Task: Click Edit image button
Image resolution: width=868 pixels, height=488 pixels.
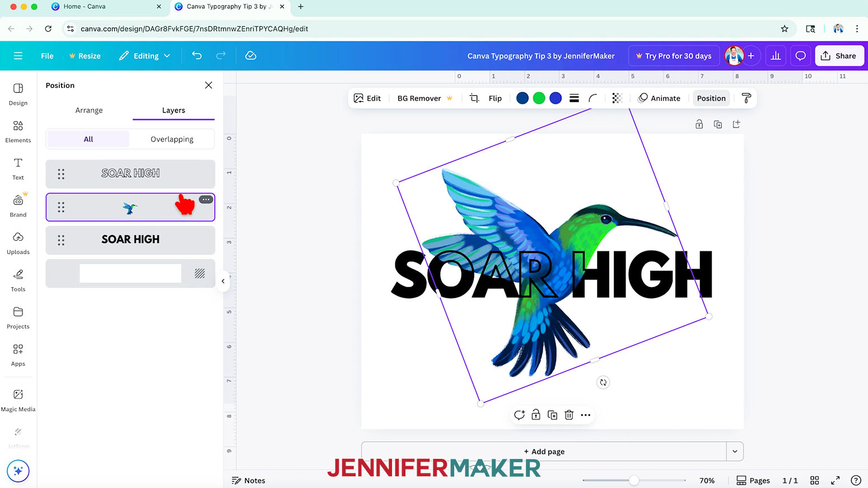Action: (x=367, y=98)
